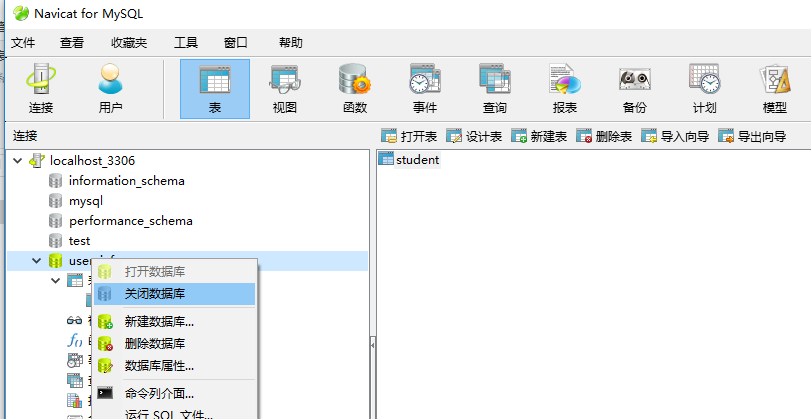This screenshot has width=811, height=419.
Task: Switch to the 视图 (View) toolbar icon
Action: (x=284, y=89)
